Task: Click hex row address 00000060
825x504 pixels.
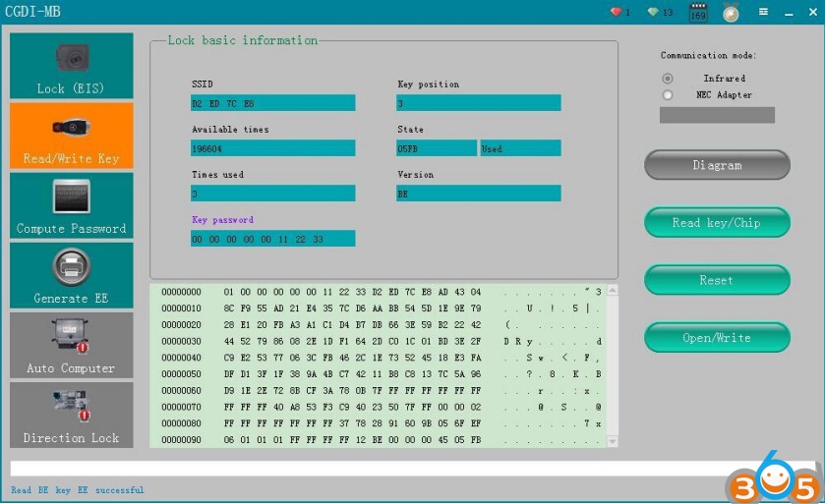Action: click(x=182, y=390)
